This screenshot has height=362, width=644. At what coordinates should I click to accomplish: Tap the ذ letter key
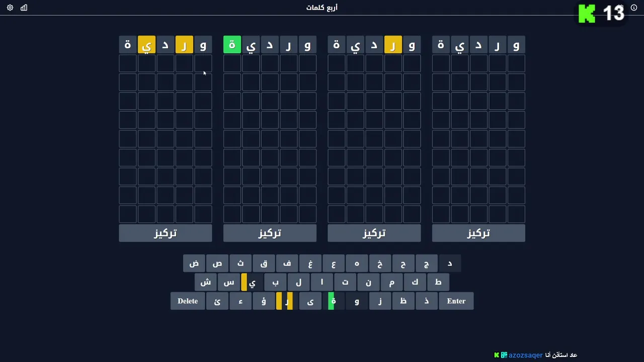tap(426, 301)
